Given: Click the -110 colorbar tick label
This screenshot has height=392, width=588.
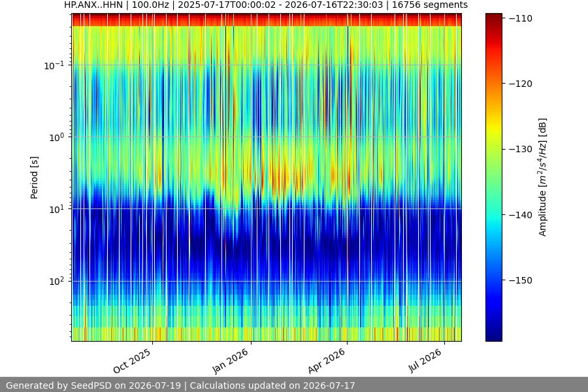Looking at the screenshot, I should click(521, 18).
